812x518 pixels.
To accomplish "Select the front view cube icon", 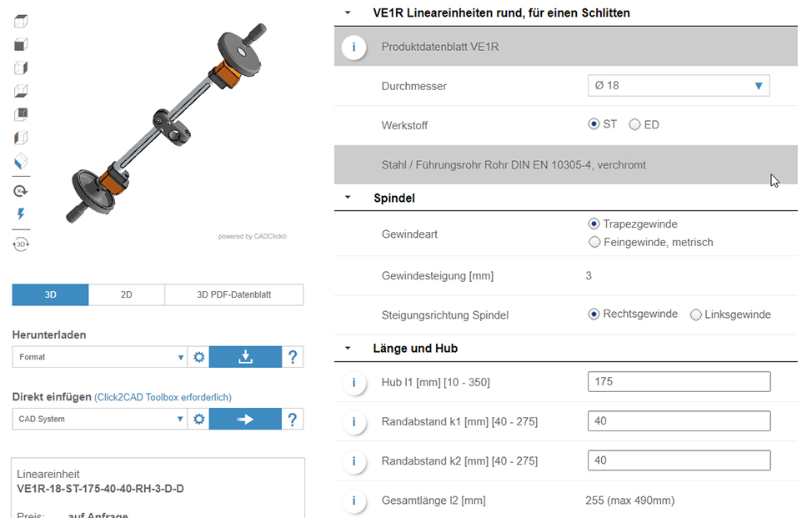I will 21,44.
